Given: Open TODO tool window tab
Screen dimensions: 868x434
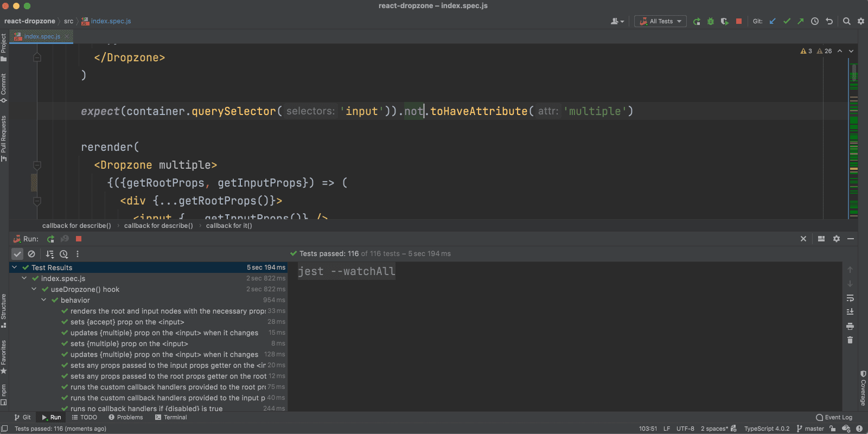Looking at the screenshot, I should (84, 417).
